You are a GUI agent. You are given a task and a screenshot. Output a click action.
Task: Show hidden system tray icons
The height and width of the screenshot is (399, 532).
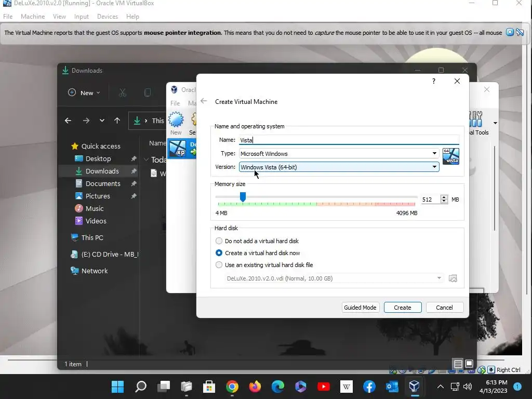pyautogui.click(x=440, y=387)
